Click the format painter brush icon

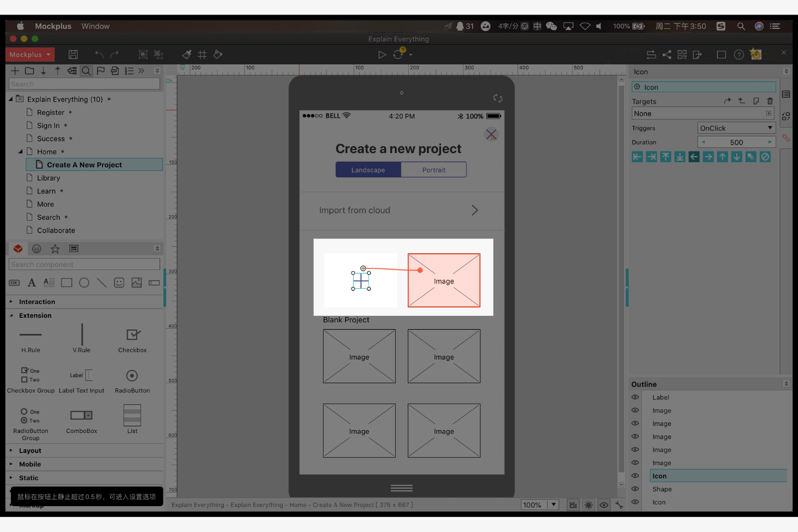click(x=187, y=54)
